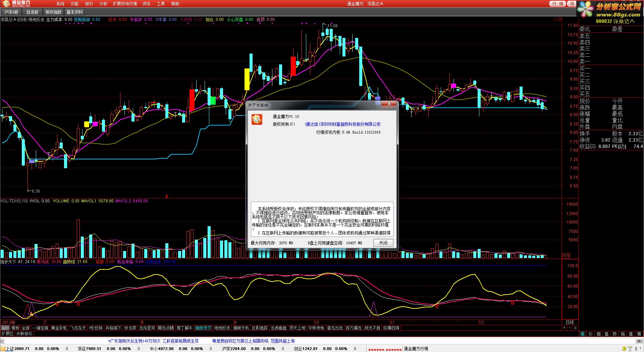Open the 深圳市财富趋势科技股份有限公司 company link

[342, 124]
